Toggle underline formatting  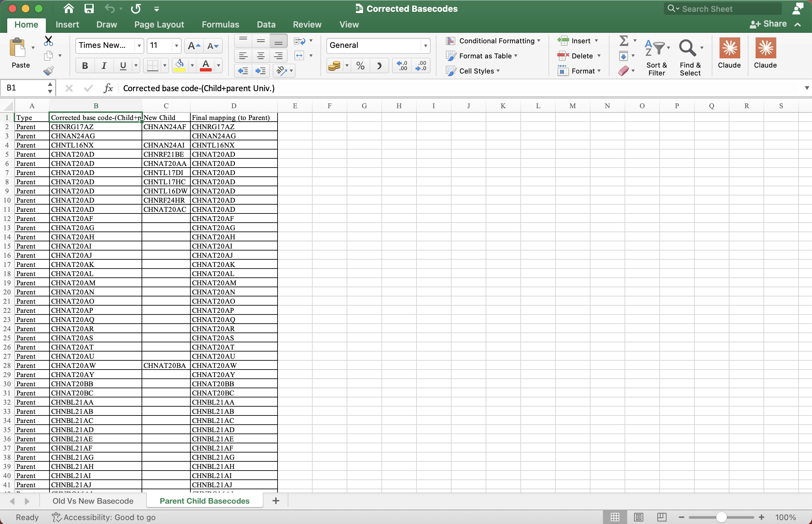[x=123, y=65]
